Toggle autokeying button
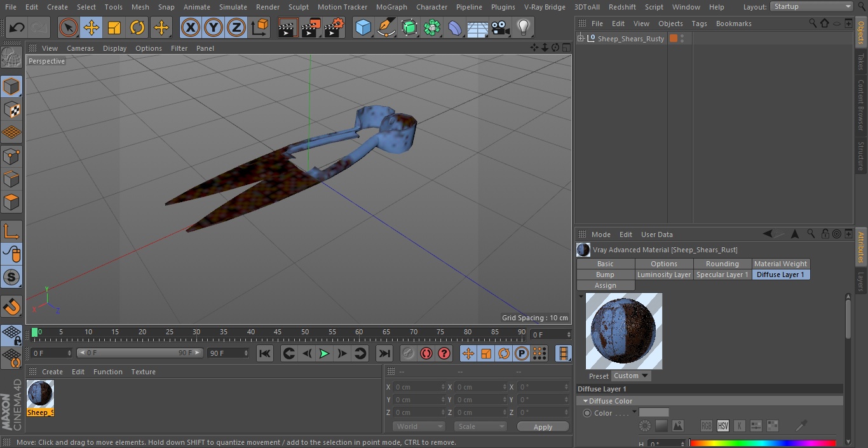868x448 pixels. pos(426,353)
